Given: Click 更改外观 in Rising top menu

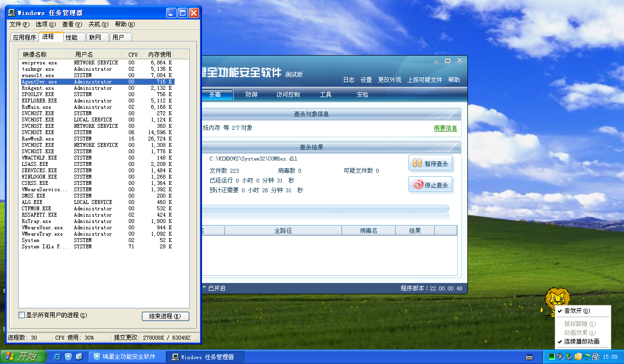Looking at the screenshot, I should pos(389,80).
